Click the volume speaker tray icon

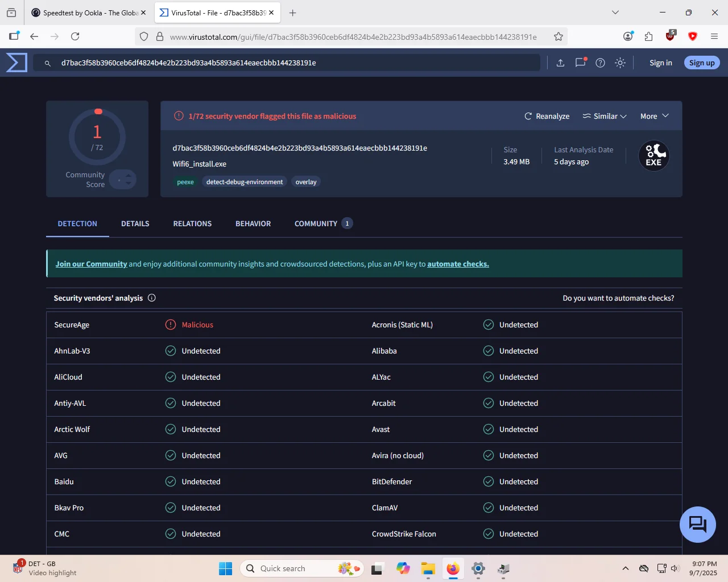pyautogui.click(x=675, y=568)
